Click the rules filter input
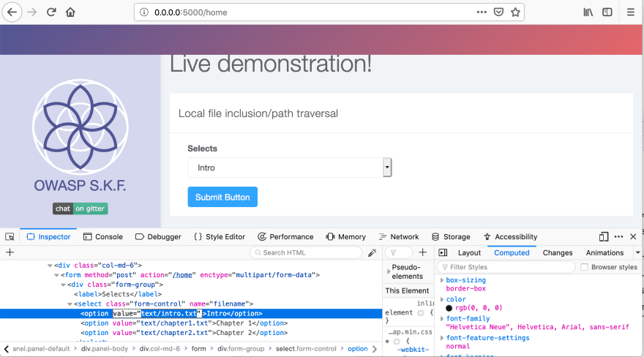 tap(399, 253)
